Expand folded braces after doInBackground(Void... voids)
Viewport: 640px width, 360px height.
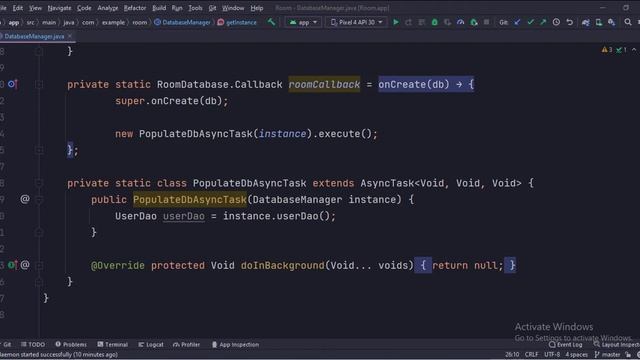(423, 265)
